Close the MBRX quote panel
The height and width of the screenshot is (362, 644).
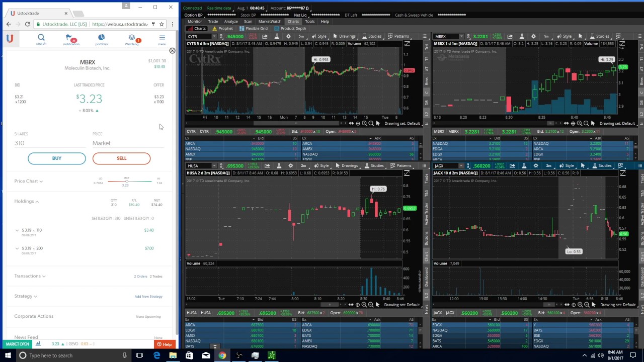[x=172, y=51]
